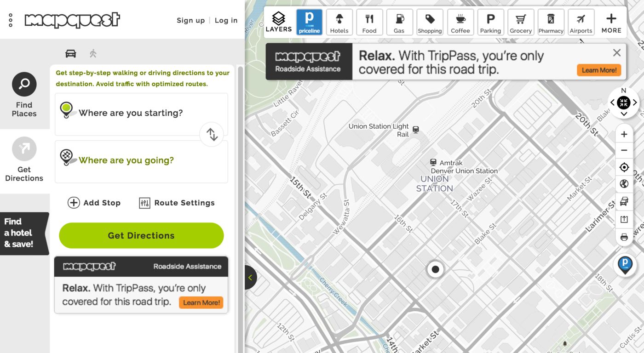This screenshot has height=353, width=644.
Task: Zoom out on the map
Action: (x=624, y=150)
